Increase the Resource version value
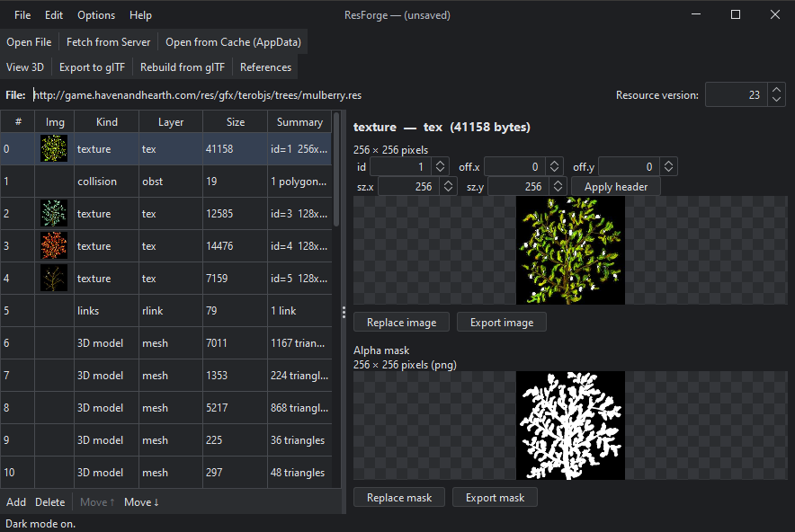This screenshot has height=532, width=795. (x=776, y=90)
